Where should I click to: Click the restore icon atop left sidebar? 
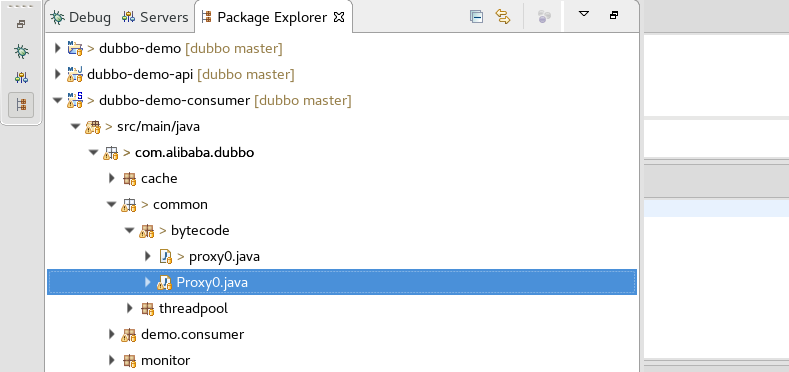coord(21,24)
